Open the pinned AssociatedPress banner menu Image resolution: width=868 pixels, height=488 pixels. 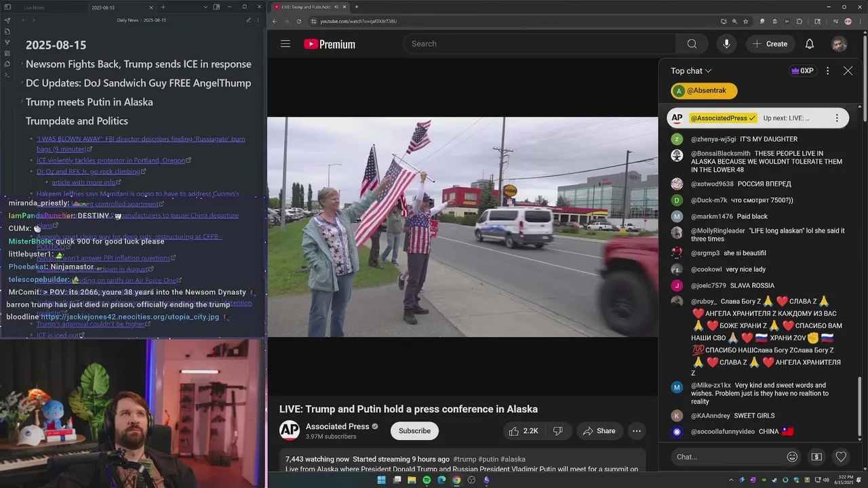837,118
